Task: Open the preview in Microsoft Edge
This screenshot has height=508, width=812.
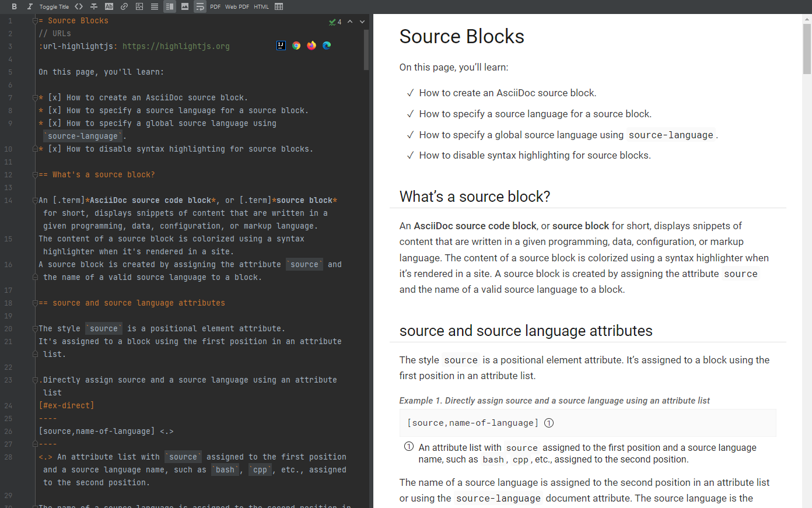Action: [326, 45]
